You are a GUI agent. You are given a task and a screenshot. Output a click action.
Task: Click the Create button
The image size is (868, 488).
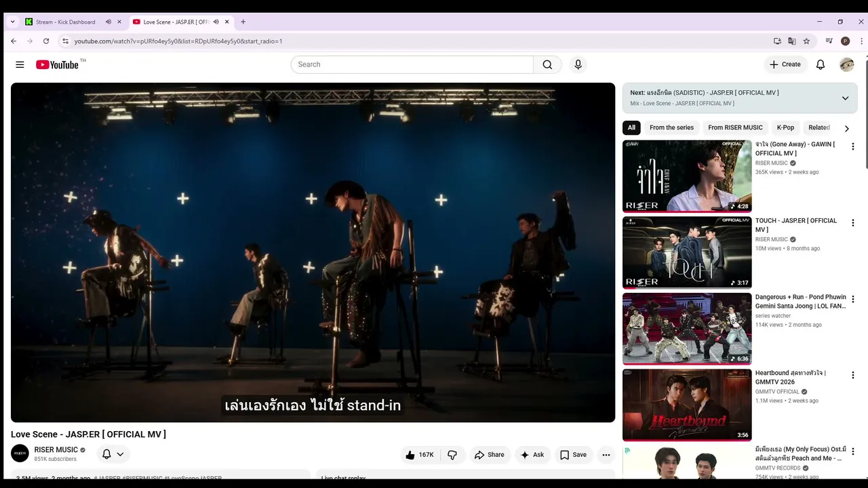[x=785, y=64]
